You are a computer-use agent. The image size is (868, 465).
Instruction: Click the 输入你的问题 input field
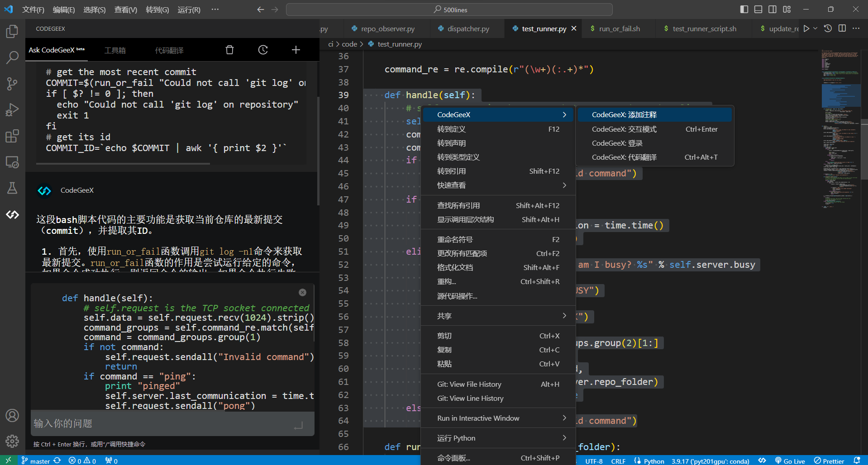[x=163, y=424]
